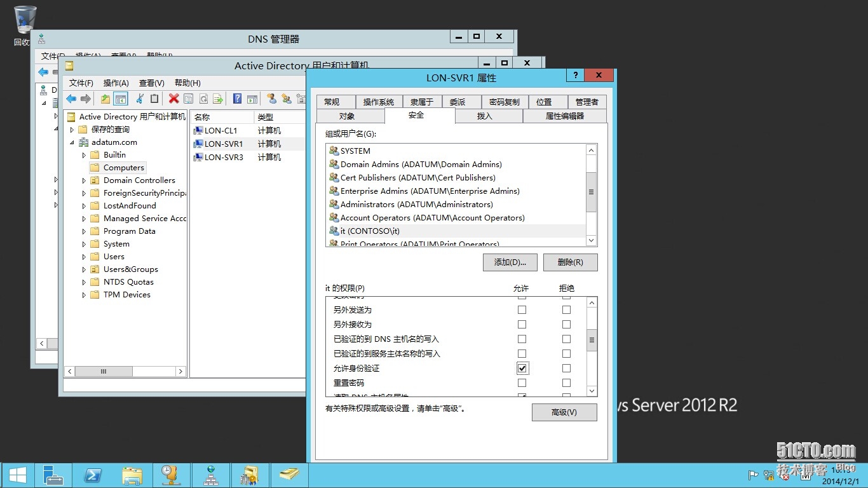Viewport: 868px width, 488px height.
Task: Open the 查看(V) menu in Active Directory
Action: pyautogui.click(x=152, y=83)
